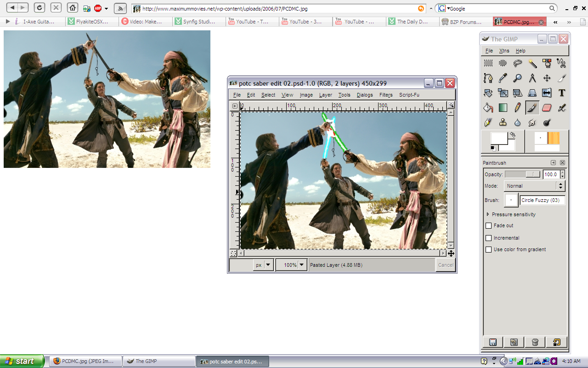588x368 pixels.
Task: Adjust the paintbrush Opacity slider
Action: pos(522,174)
